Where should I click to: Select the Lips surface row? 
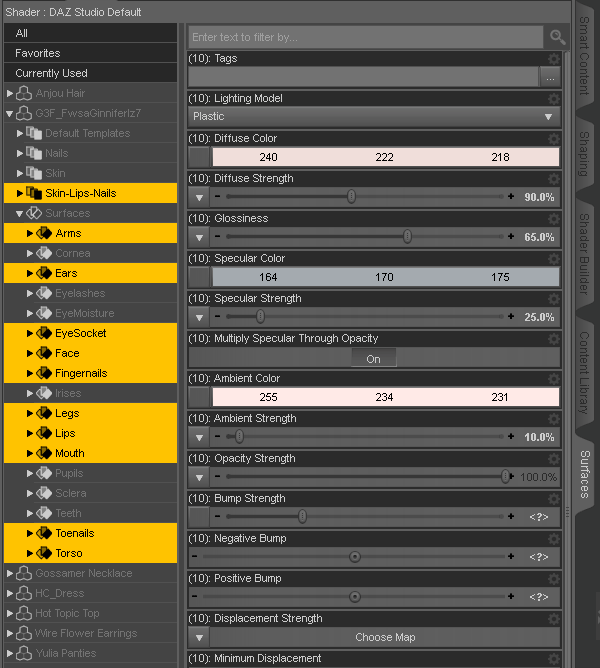click(x=90, y=433)
